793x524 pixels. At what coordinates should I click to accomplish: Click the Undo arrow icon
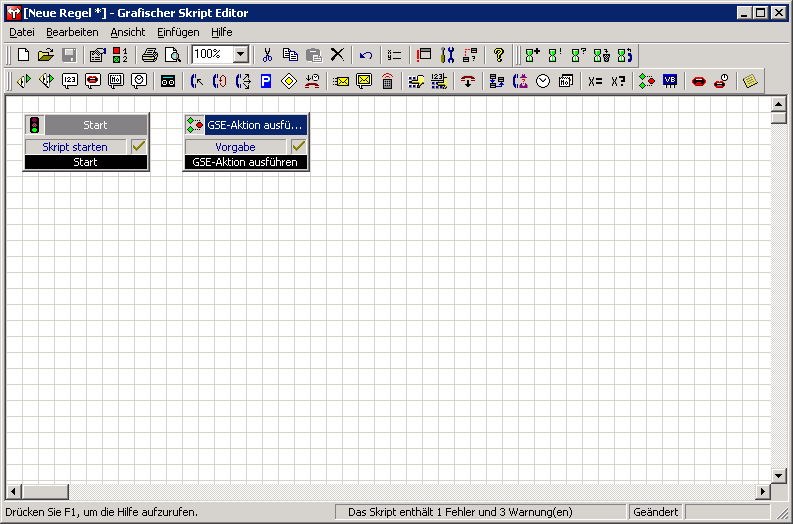coord(366,55)
